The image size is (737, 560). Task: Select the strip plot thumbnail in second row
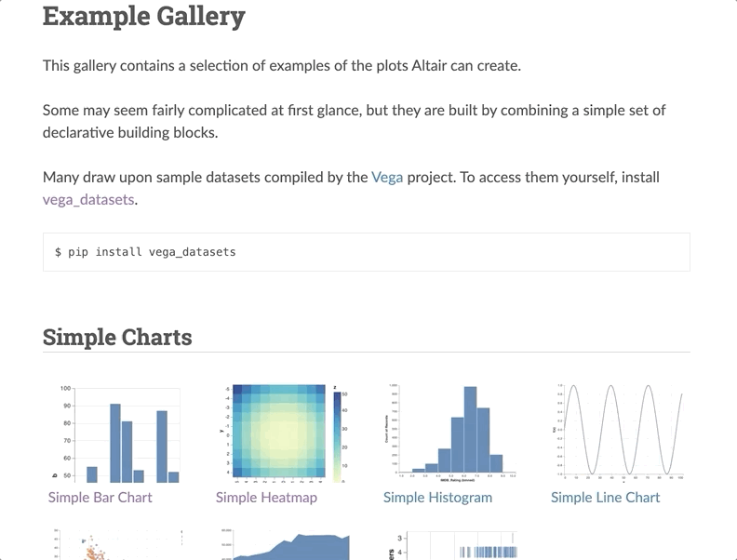450,544
